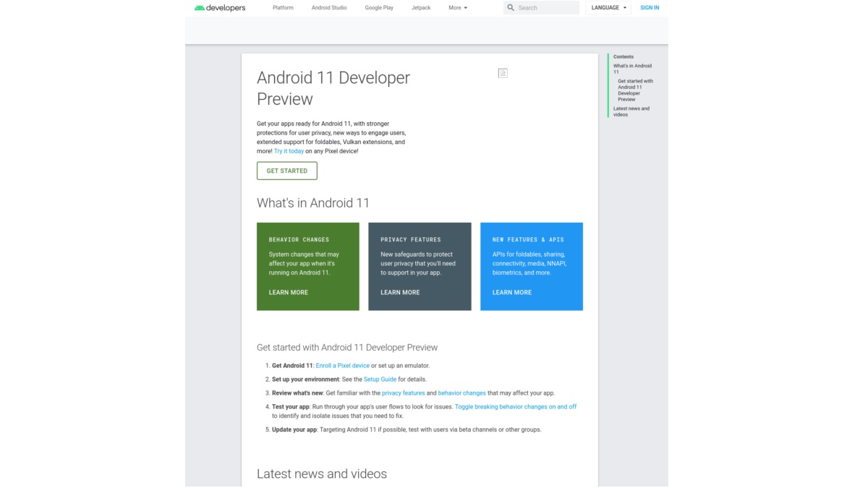
Task: Click the Sign In link
Action: 650,8
